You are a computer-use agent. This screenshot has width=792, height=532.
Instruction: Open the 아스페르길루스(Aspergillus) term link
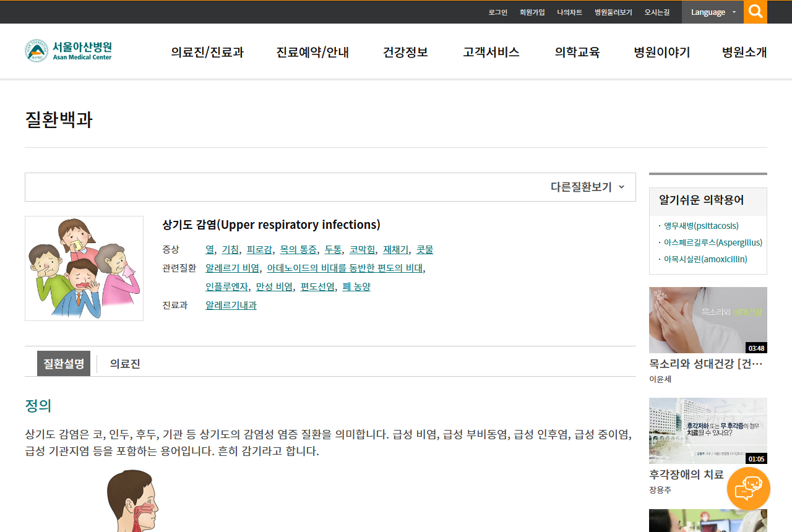[x=713, y=243]
